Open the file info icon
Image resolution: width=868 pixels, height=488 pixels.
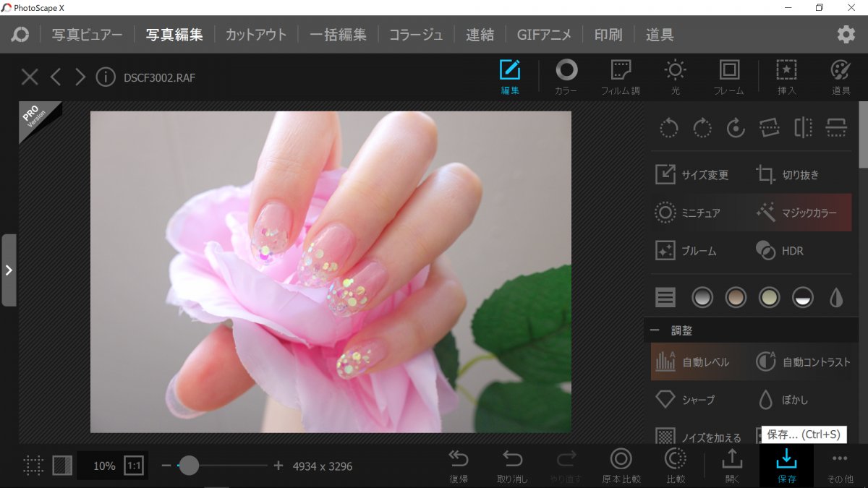tap(106, 77)
